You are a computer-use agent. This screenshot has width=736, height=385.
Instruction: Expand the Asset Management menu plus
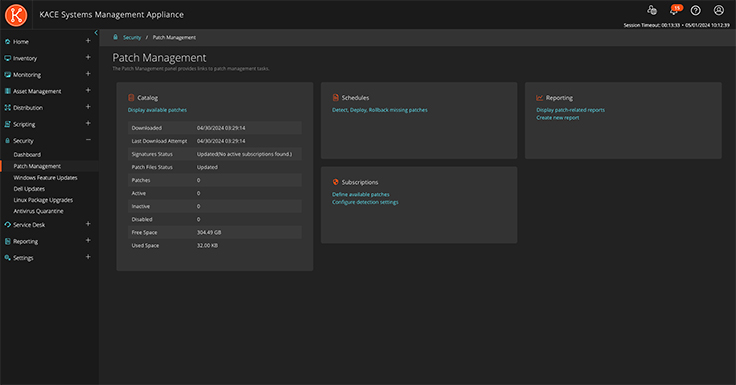tap(88, 90)
